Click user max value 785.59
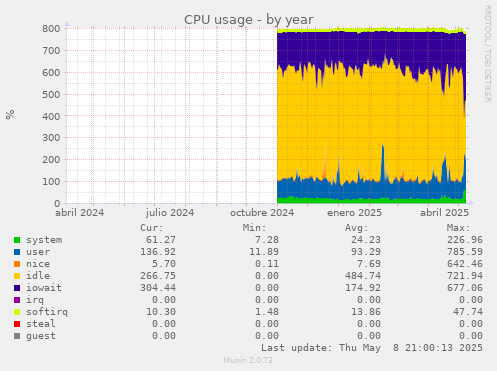This screenshot has height=371, width=497. click(465, 252)
